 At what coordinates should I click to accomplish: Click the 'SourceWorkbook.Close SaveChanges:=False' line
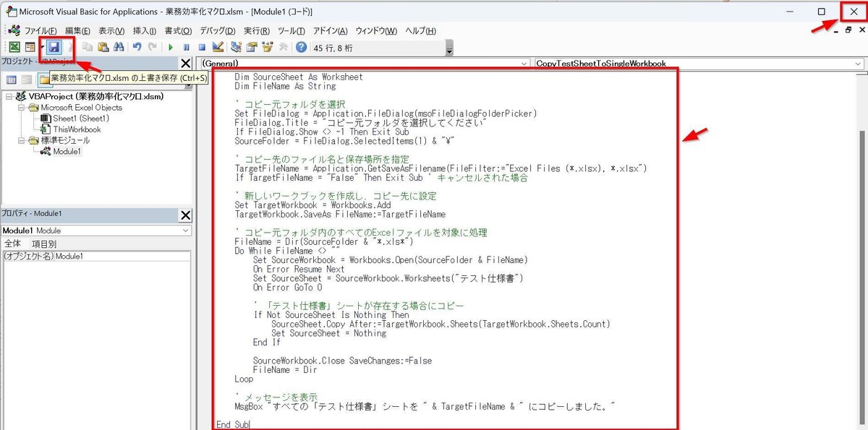pyautogui.click(x=342, y=361)
